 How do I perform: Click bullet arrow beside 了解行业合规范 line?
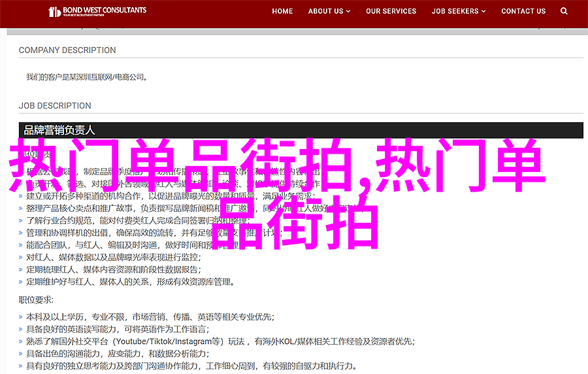22,220
